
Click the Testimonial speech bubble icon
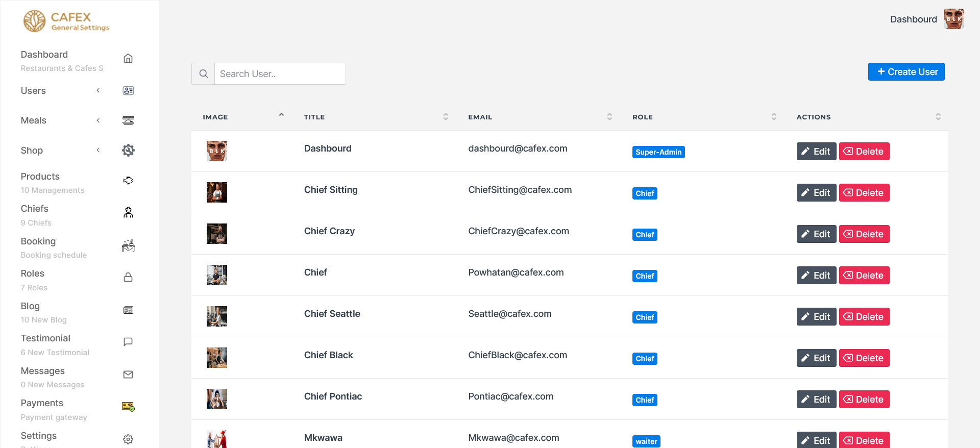coord(128,342)
